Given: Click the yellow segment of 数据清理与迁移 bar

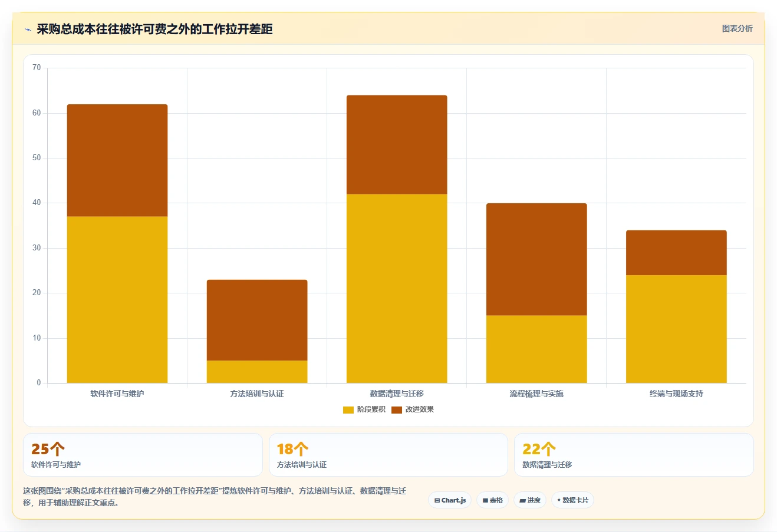Looking at the screenshot, I should pos(397,289).
